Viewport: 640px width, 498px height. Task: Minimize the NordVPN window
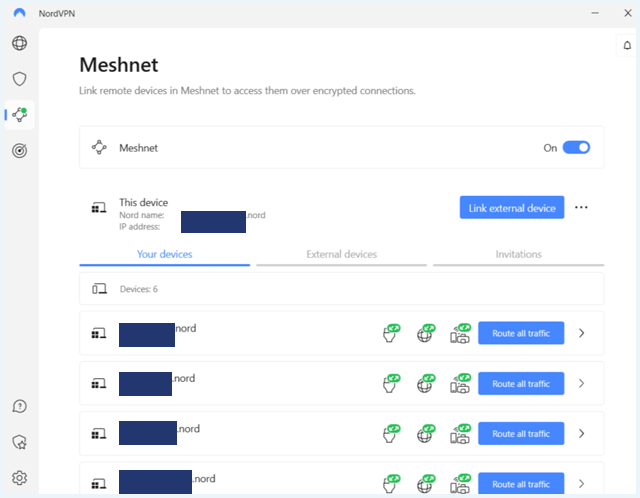click(595, 13)
